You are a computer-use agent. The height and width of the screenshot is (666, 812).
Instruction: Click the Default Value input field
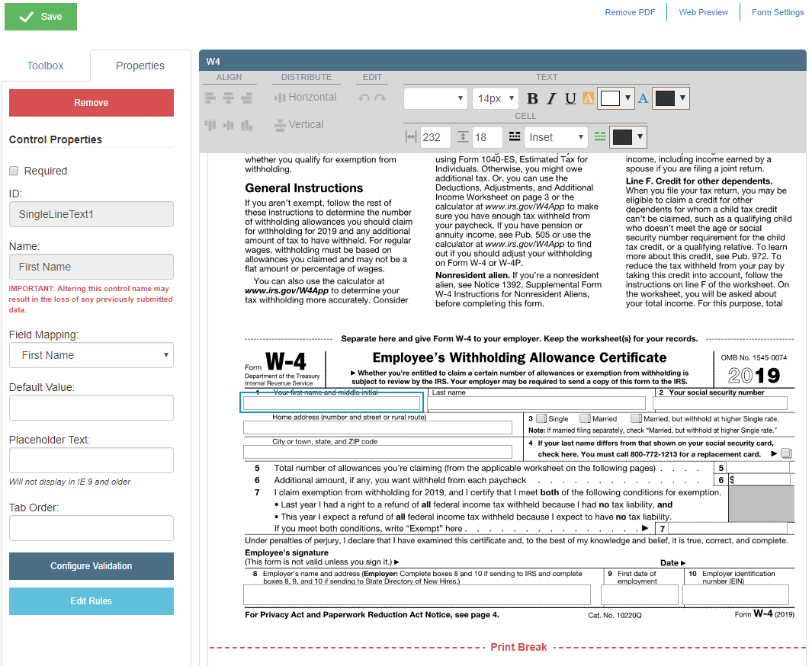[91, 408]
